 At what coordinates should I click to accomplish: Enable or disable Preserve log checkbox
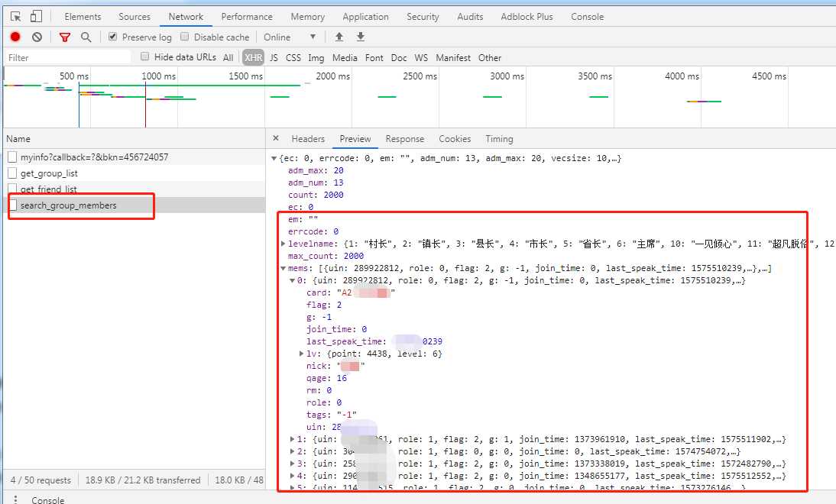[112, 37]
